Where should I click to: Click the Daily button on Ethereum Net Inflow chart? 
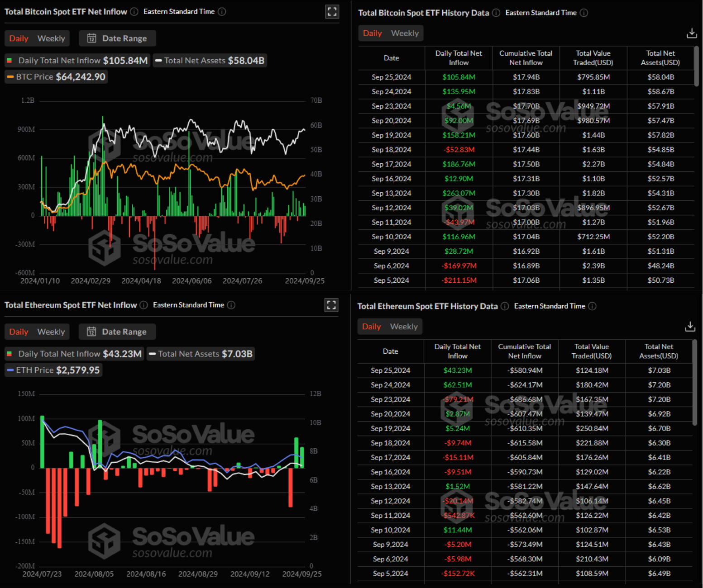click(x=19, y=332)
